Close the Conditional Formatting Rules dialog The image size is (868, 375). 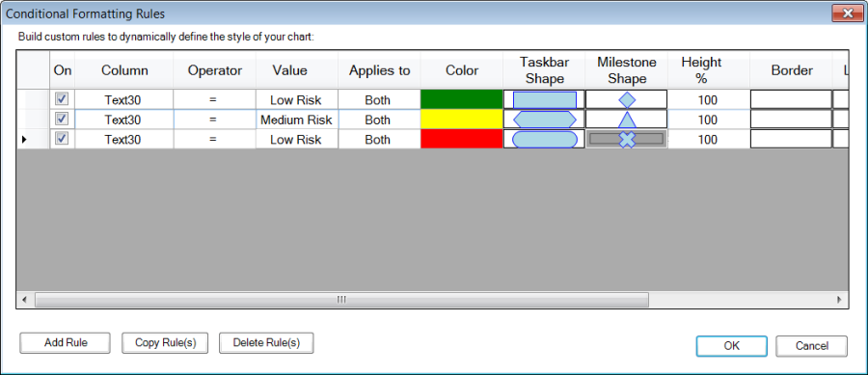click(x=847, y=13)
